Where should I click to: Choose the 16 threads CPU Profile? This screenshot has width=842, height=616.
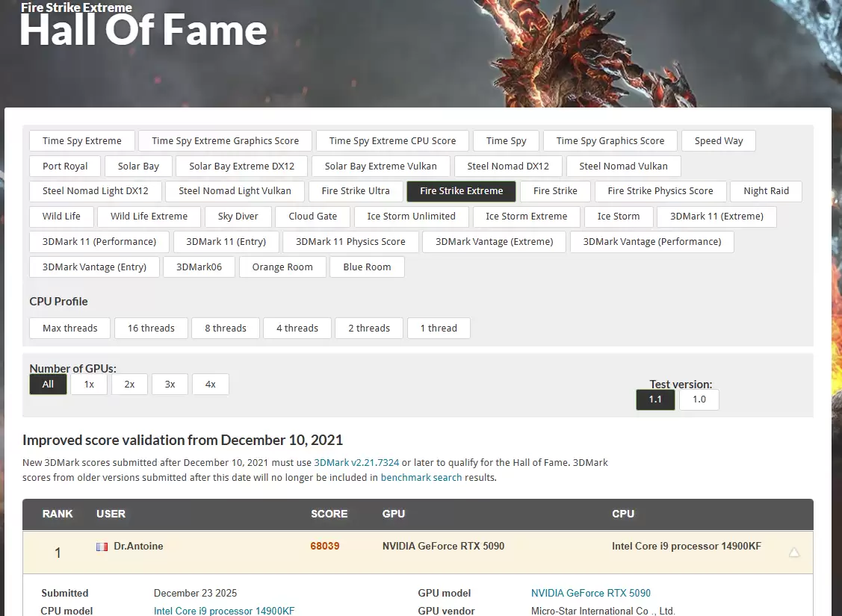click(151, 328)
